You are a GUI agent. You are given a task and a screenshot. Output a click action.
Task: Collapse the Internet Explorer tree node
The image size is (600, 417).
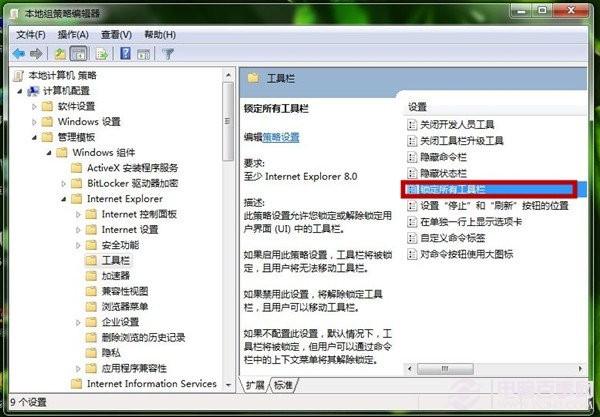pyautogui.click(x=64, y=199)
